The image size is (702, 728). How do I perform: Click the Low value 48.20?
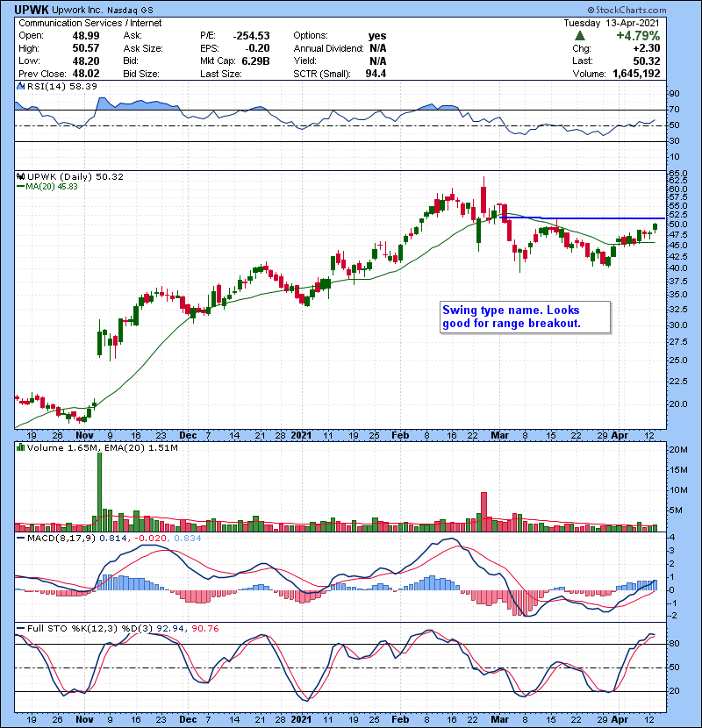pos(86,61)
